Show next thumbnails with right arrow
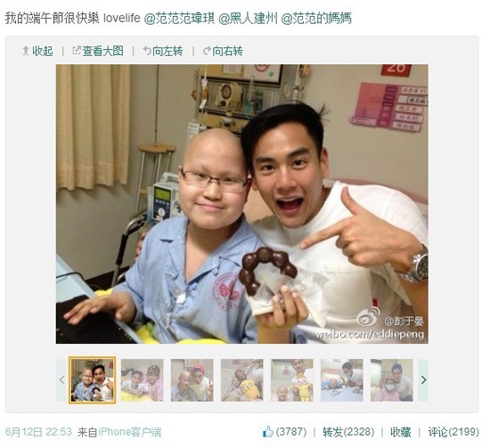This screenshot has width=490, height=448. pos(423,380)
